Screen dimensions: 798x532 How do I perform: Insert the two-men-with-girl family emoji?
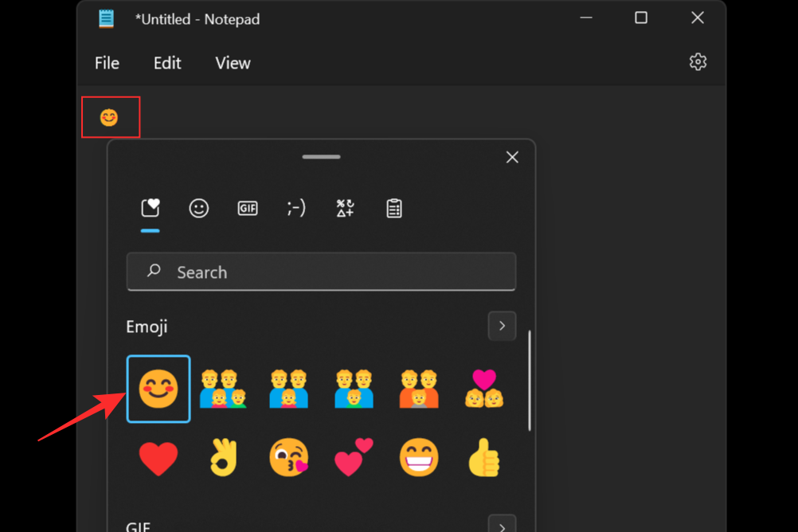(288, 389)
